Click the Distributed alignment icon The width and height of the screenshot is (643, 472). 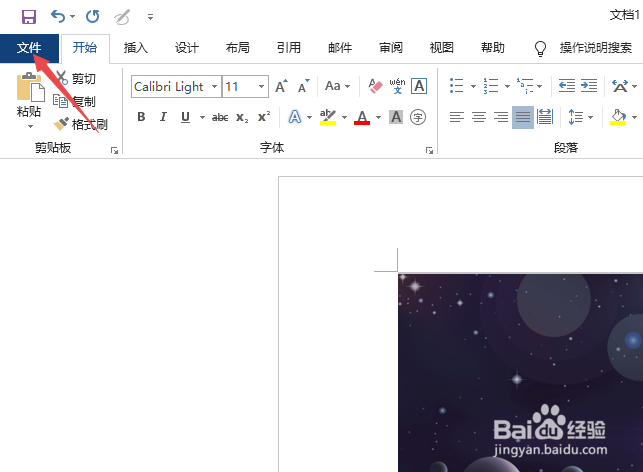click(545, 117)
